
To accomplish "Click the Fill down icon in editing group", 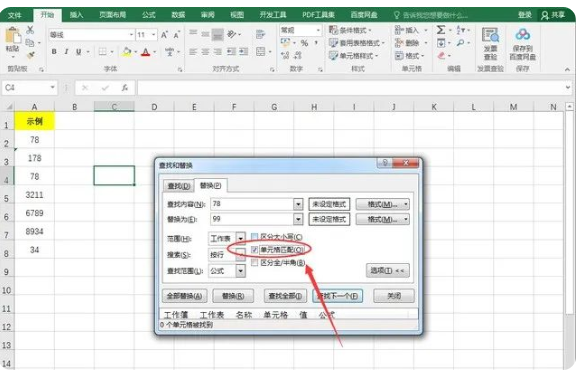I will (441, 43).
